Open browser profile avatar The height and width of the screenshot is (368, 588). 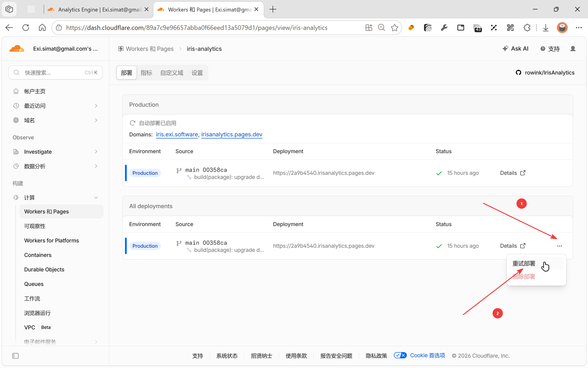click(x=562, y=28)
